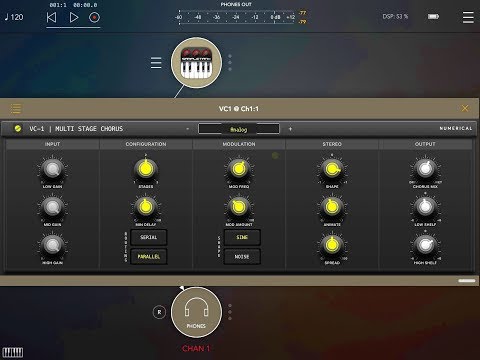
Task: Click the OUTPUT section header
Action: (425, 144)
